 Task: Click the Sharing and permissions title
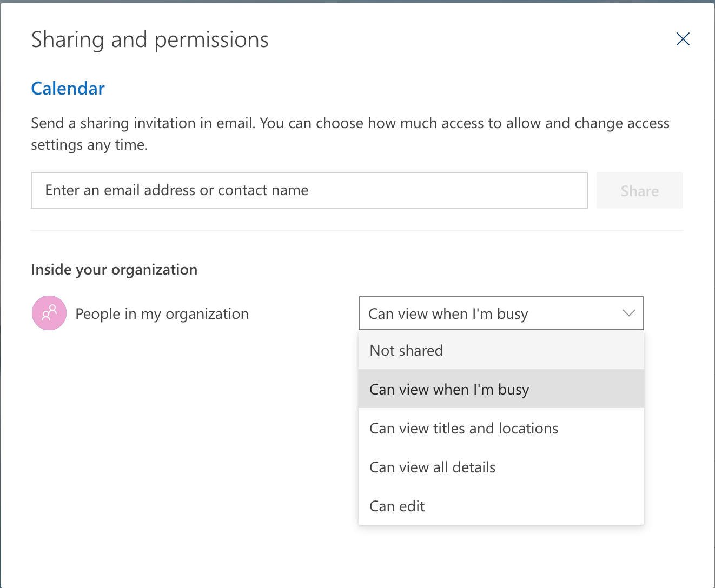click(150, 40)
